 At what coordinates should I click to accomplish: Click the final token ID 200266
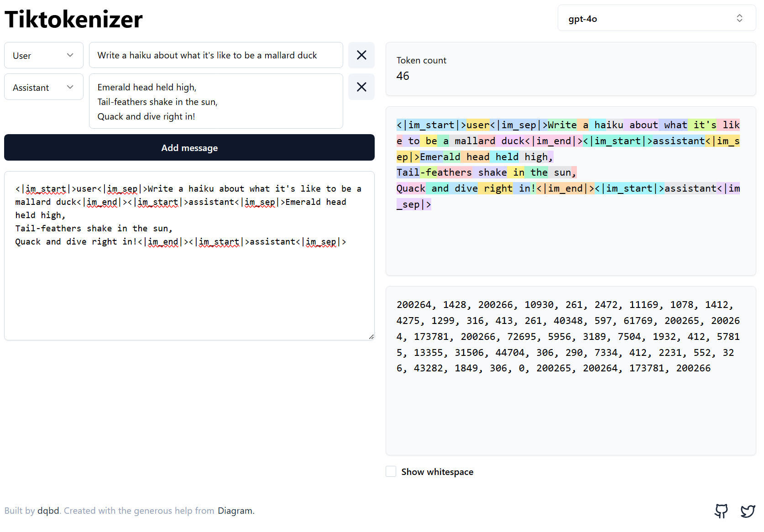click(x=693, y=368)
